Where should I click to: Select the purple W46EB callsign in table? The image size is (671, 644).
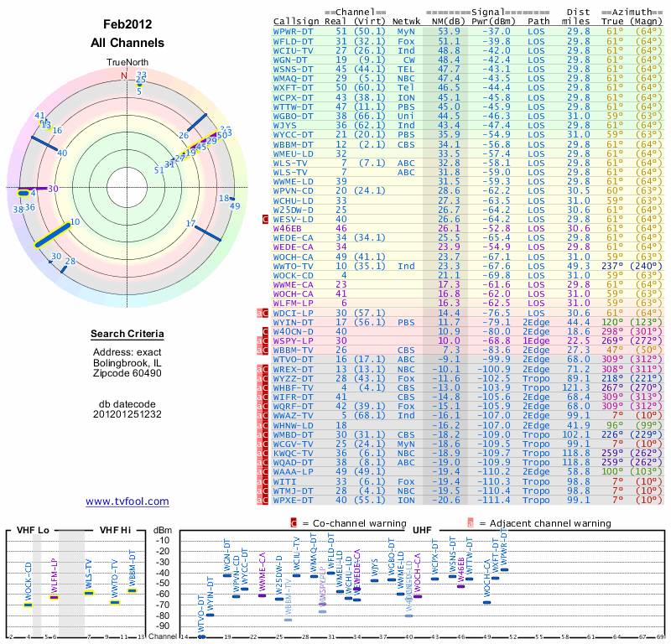287,228
